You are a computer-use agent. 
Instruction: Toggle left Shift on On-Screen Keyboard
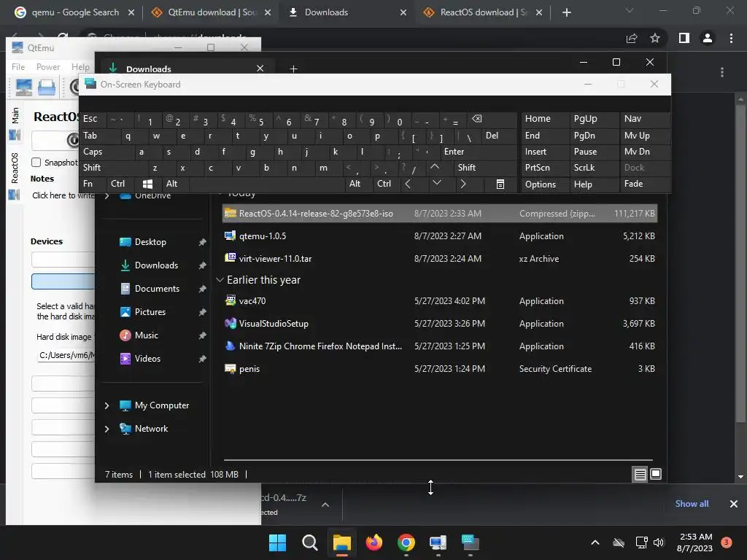point(112,168)
